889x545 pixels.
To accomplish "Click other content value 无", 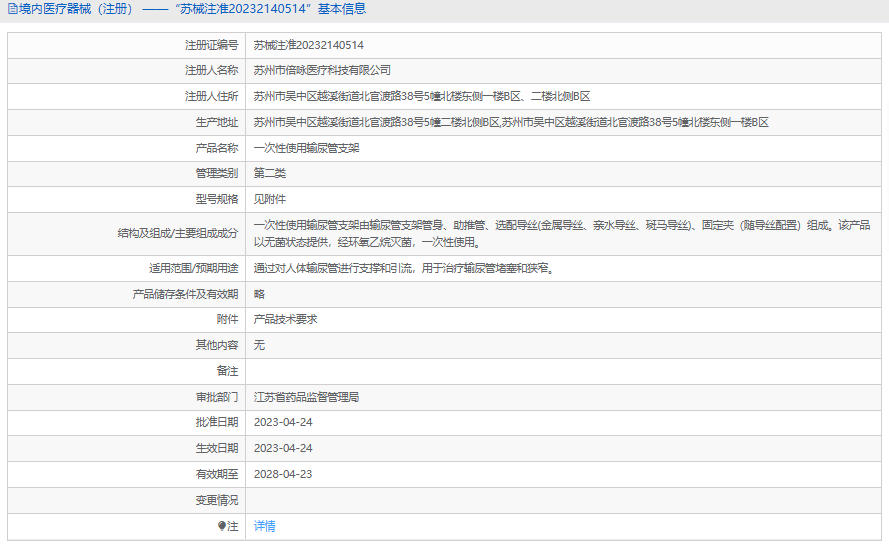I will pyautogui.click(x=259, y=345).
